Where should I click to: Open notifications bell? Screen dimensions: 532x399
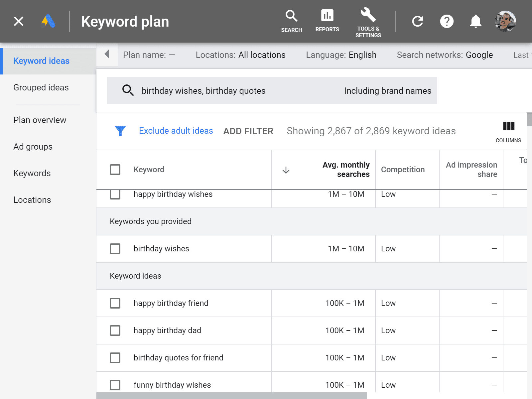[476, 21]
